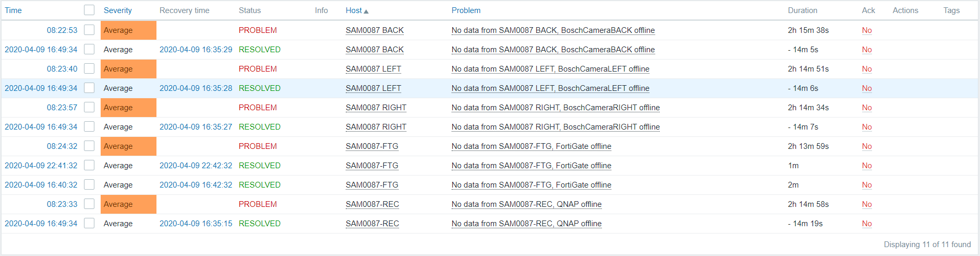Open event time 08:23:57 details
980x256 pixels.
62,108
